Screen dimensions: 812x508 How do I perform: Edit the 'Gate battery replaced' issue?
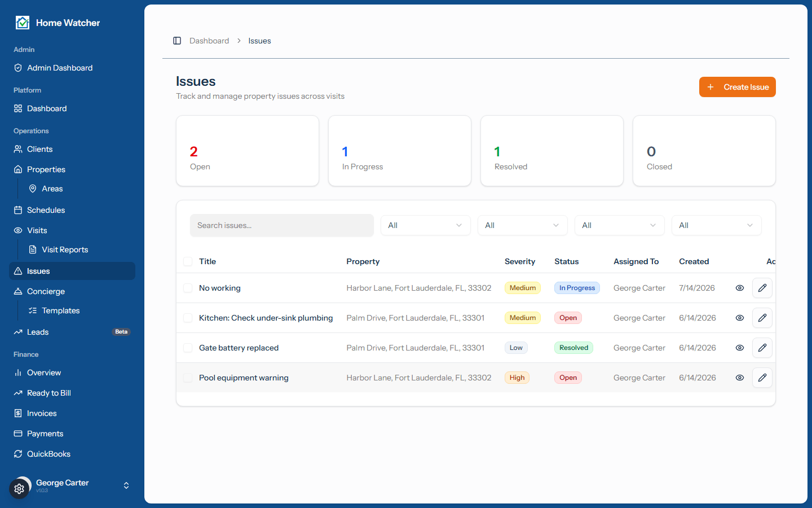[x=762, y=348]
